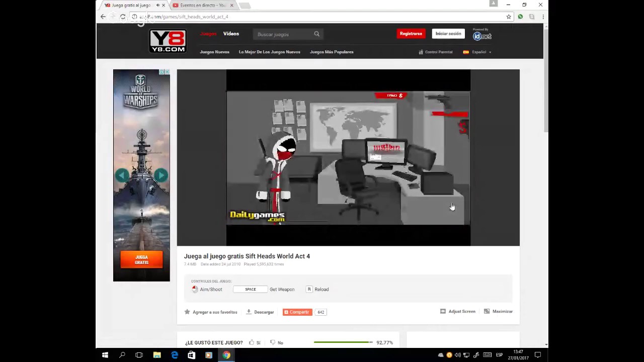Screen dimensions: 644x362
Task: Click the green rating progress bar
Action: 343,342
